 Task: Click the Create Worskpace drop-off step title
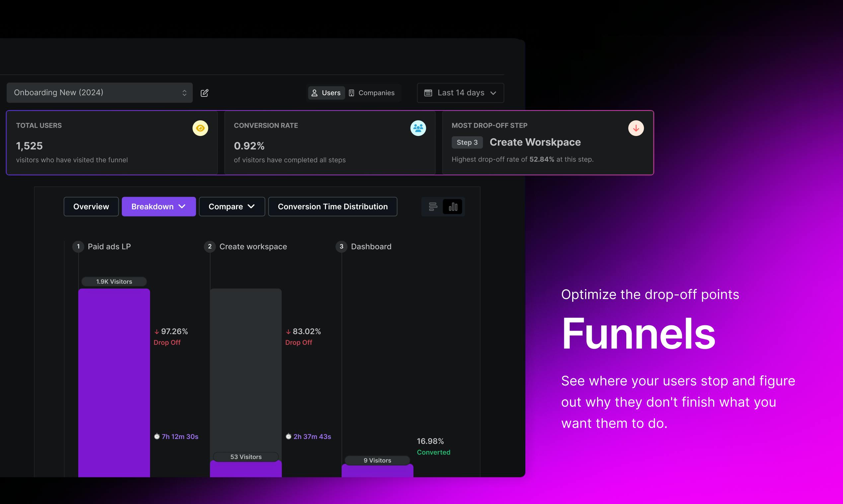click(535, 142)
